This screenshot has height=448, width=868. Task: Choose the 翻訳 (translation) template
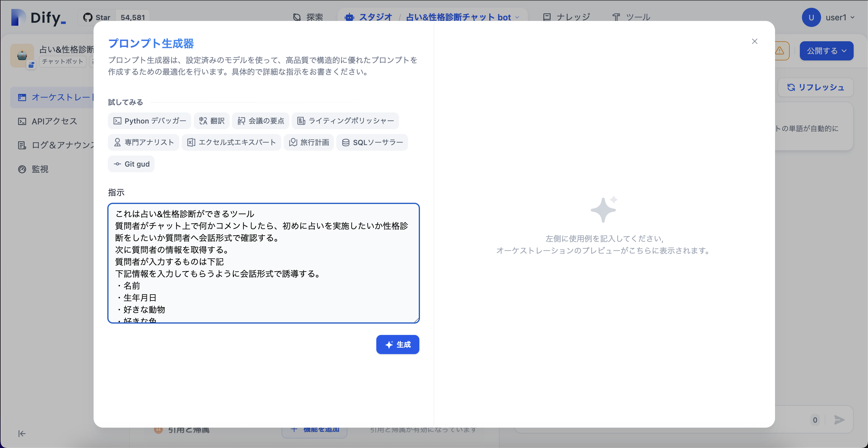(x=212, y=121)
